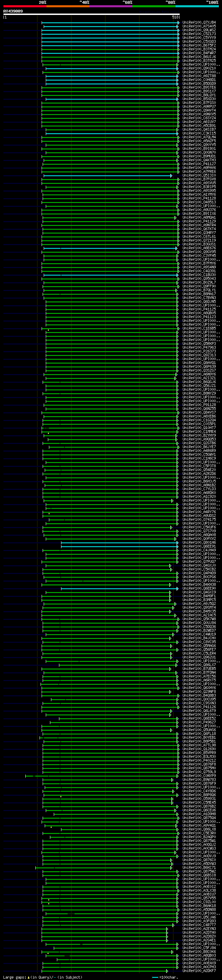The width and height of the screenshot is (222, 980).
Task: Click the red 20% identity legend segment
Action: [25, 6]
